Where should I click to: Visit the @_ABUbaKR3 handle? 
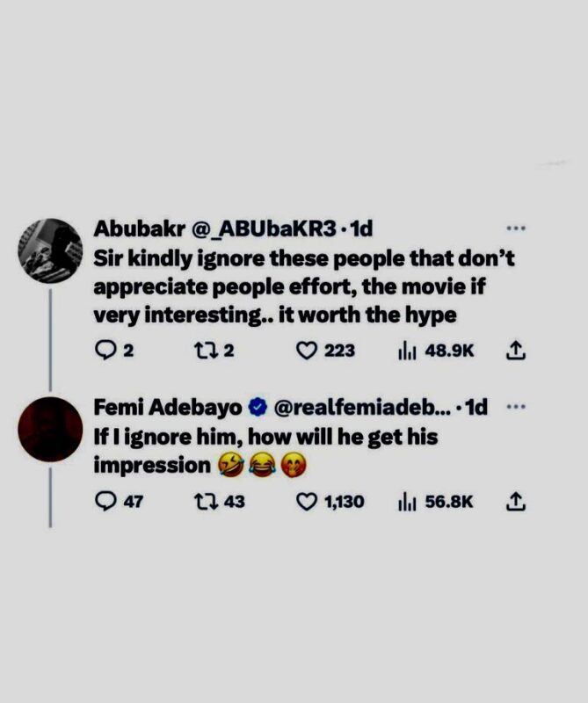[x=264, y=229]
